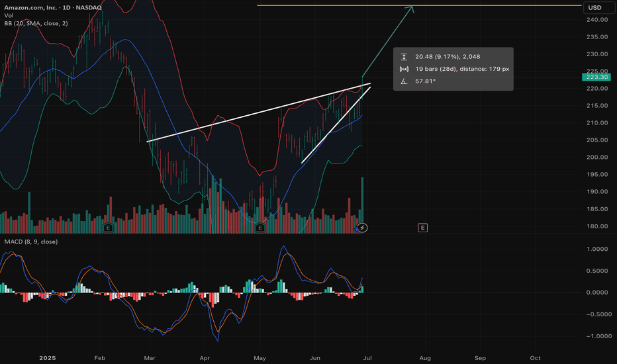Click the horizontal bars range icon in tooltip

click(x=404, y=69)
